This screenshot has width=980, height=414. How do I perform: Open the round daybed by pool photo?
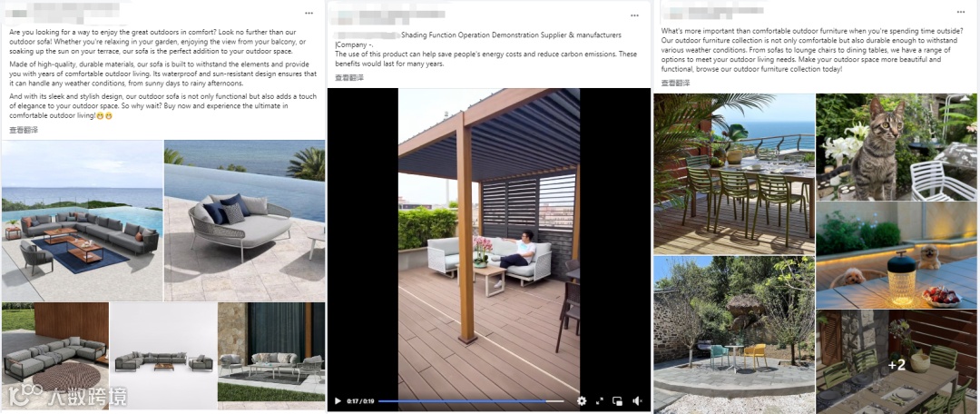(244, 220)
